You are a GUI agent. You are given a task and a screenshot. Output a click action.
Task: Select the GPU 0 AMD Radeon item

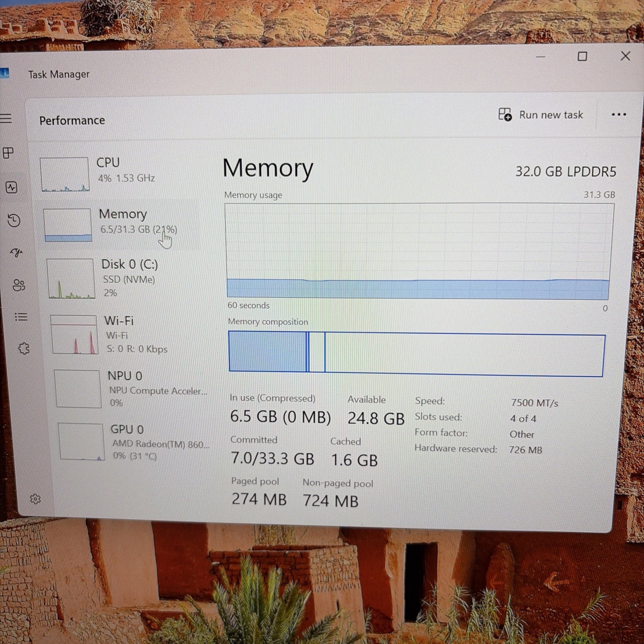coord(135,442)
